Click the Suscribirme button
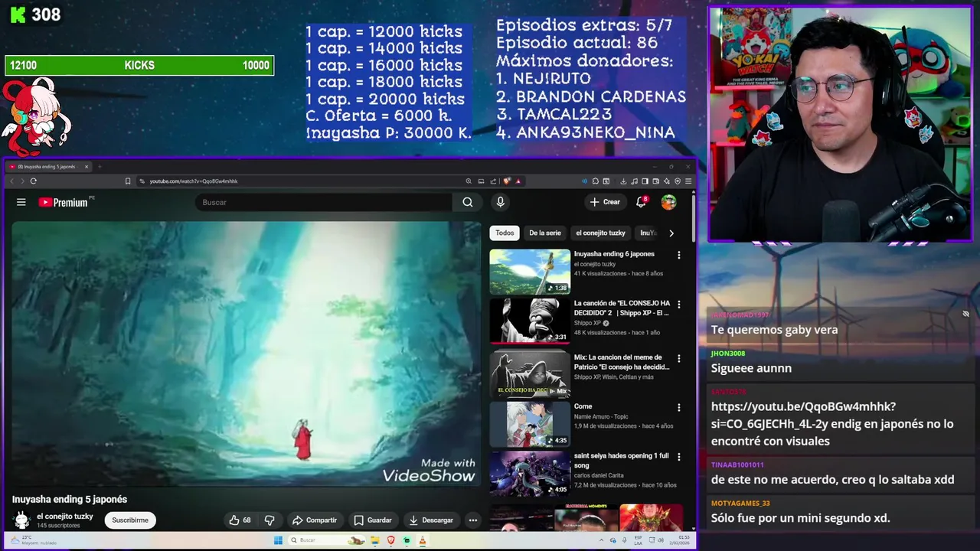Viewport: 980px width, 551px height. click(x=130, y=520)
